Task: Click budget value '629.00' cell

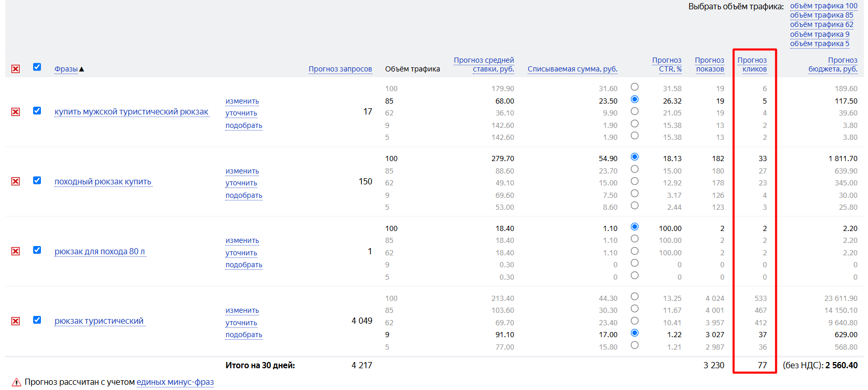Action: (x=846, y=335)
